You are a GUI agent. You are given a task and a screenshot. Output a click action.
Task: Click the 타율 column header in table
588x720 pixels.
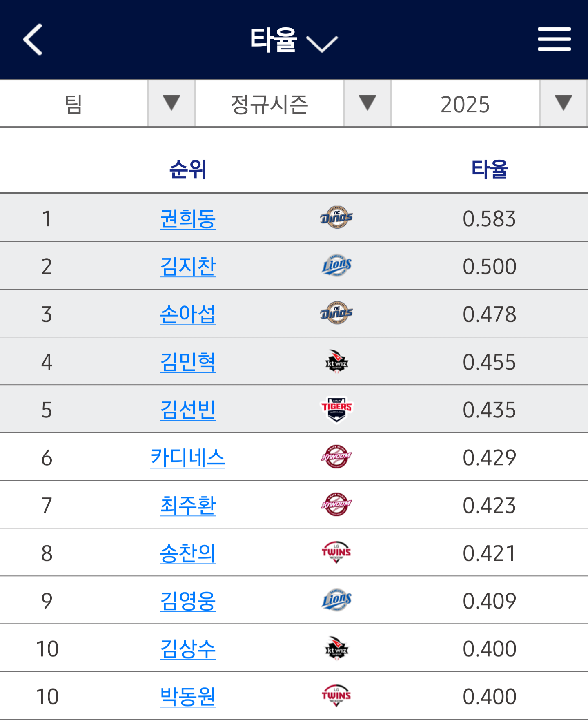(x=489, y=169)
